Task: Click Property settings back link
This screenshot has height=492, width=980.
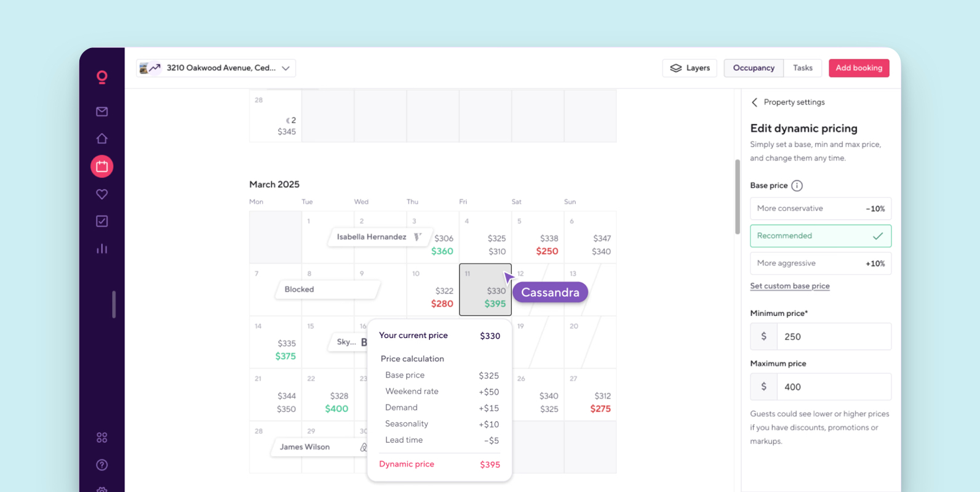Action: 788,102
